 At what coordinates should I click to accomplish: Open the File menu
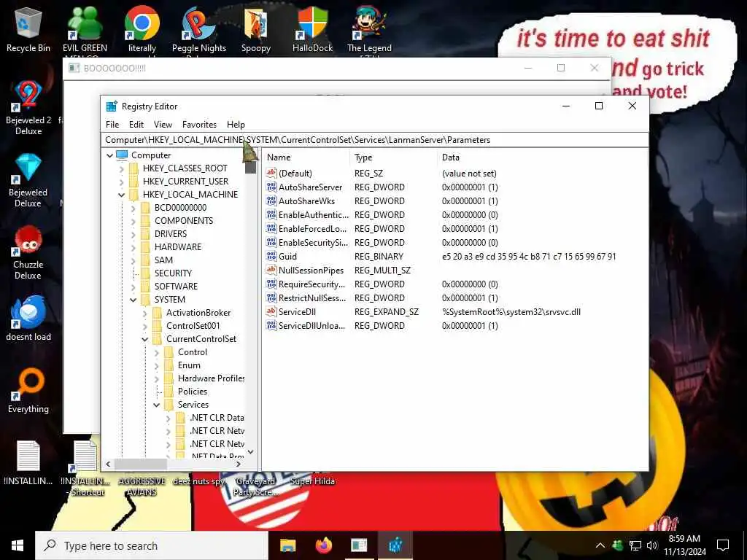[x=112, y=124]
